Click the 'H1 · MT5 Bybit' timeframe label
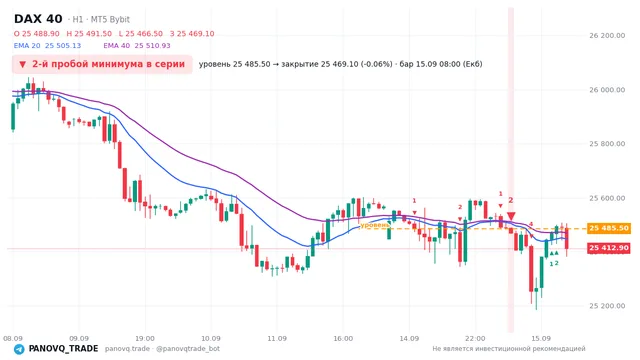Viewport: 640px width, 360px height. pyautogui.click(x=101, y=19)
